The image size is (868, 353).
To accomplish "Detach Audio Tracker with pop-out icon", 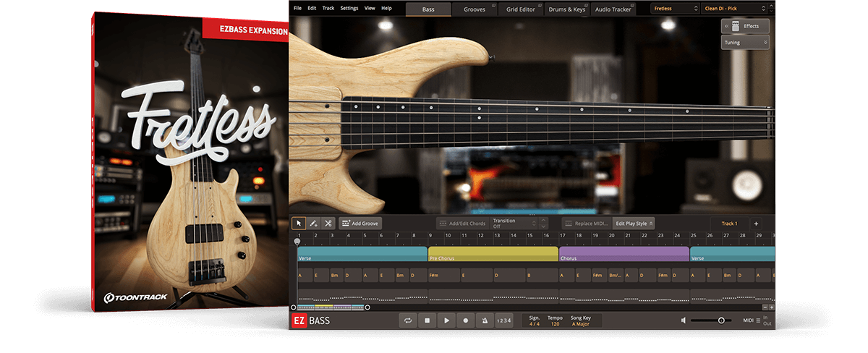I will (631, 5).
